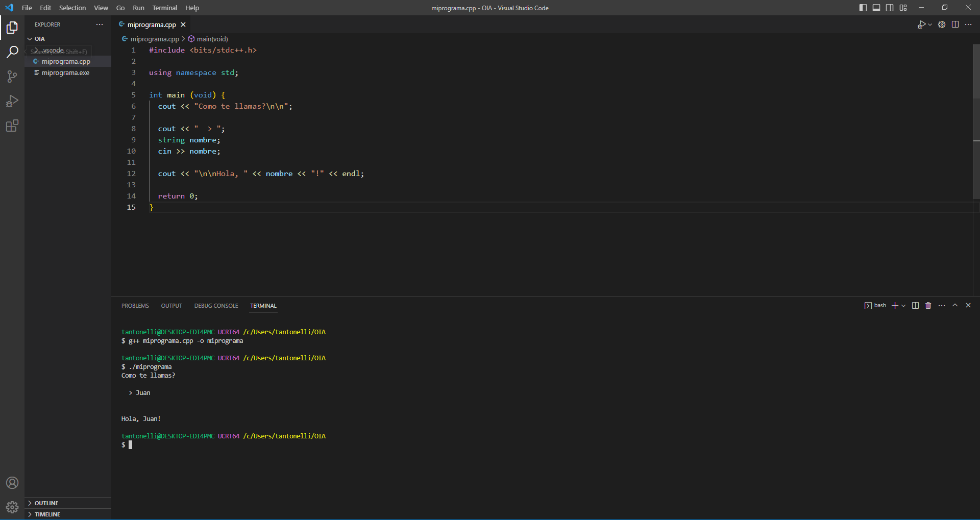Open miprograma.cpp in the explorer tree
The width and height of the screenshot is (980, 520).
click(x=68, y=62)
